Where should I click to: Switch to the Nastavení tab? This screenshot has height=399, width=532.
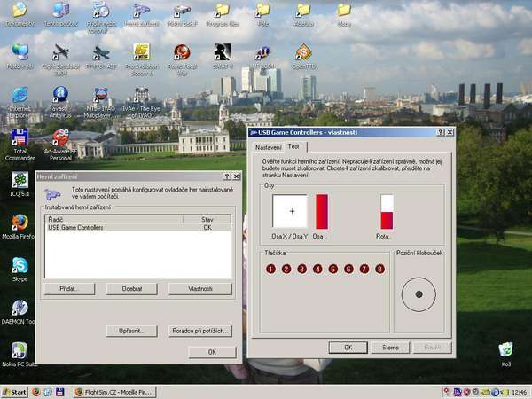pos(269,147)
